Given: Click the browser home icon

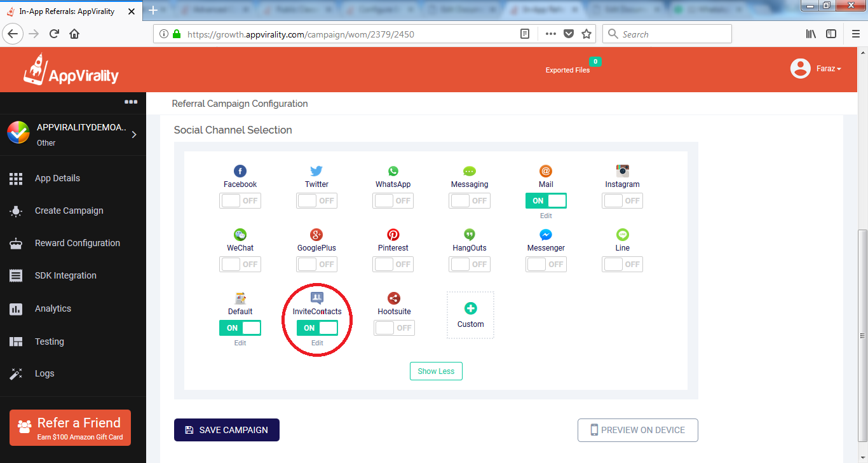Looking at the screenshot, I should [x=74, y=34].
